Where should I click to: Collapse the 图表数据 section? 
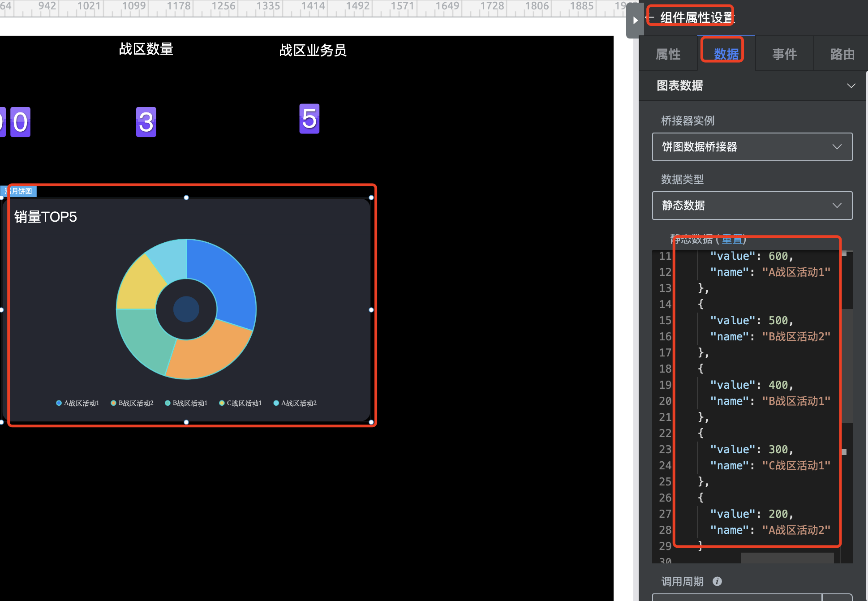pyautogui.click(x=851, y=86)
